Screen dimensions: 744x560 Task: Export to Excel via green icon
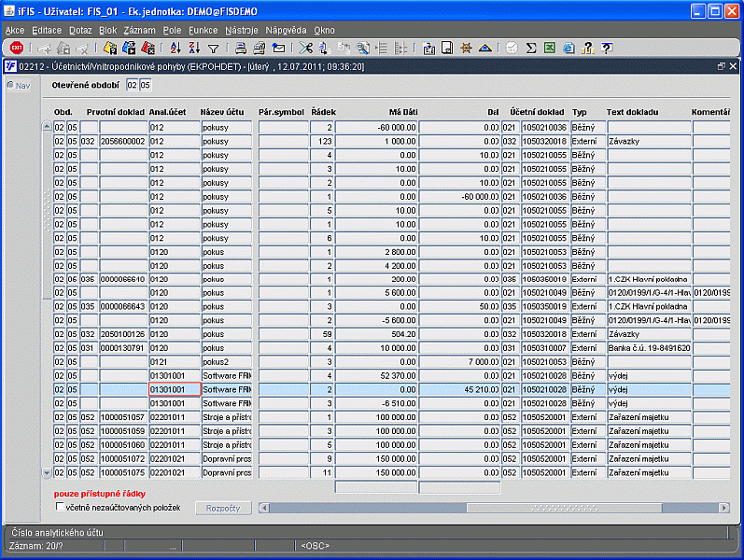(x=550, y=48)
